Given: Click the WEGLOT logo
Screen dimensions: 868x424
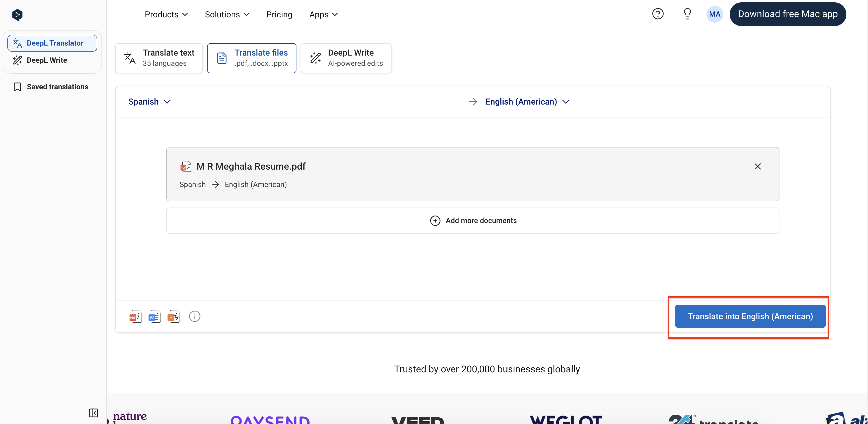Looking at the screenshot, I should coord(566,419).
